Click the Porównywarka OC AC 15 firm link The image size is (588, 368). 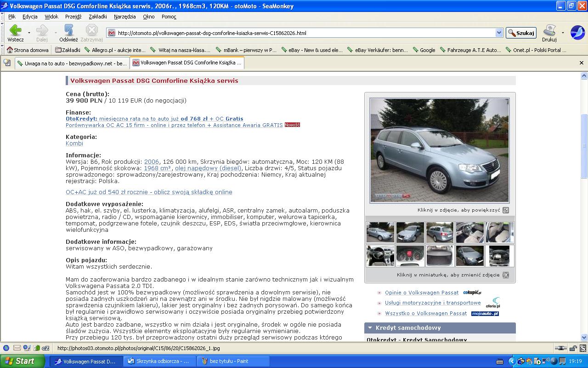174,125
